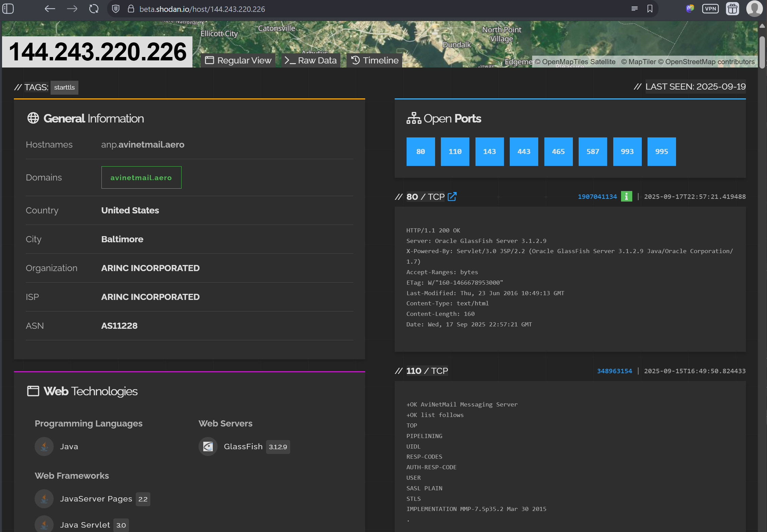
Task: Bookmark this page with bookmark icon
Action: pyautogui.click(x=650, y=9)
